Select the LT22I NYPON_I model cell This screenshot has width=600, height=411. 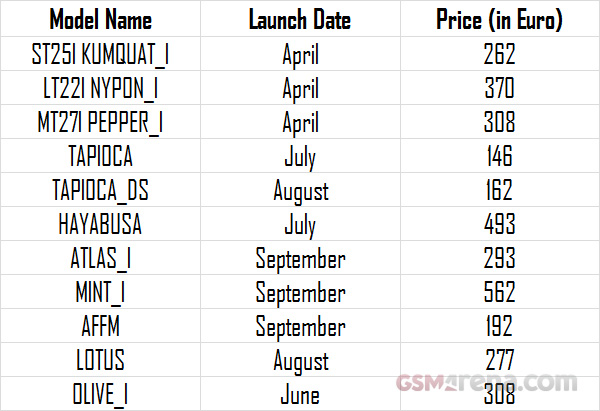pos(100,89)
